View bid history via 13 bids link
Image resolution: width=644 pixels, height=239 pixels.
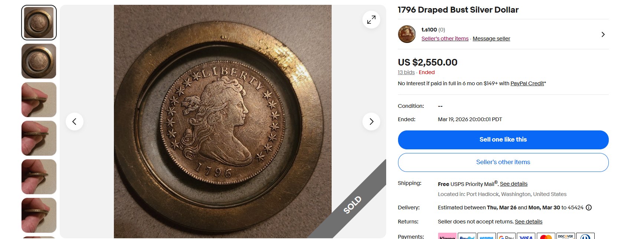pos(406,72)
